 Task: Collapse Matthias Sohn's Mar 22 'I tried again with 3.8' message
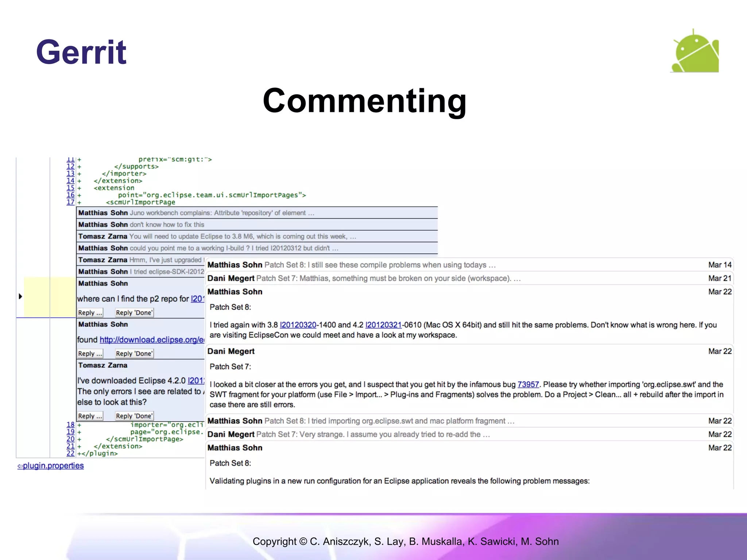[469, 292]
